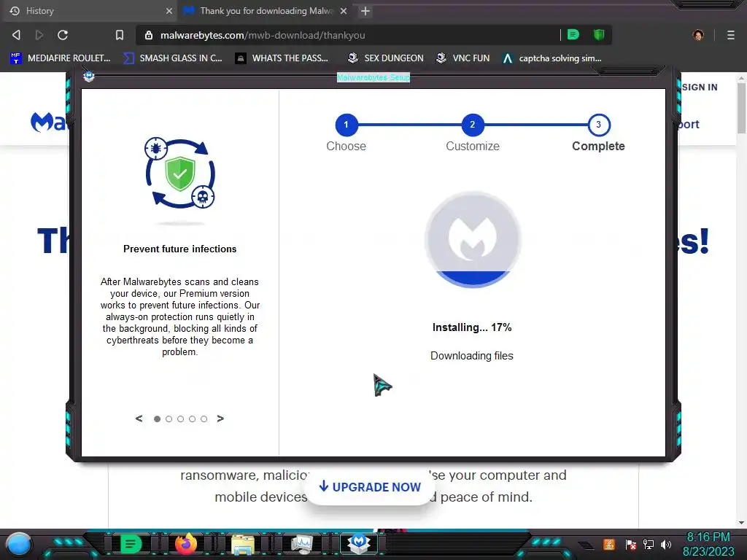Click the browser back arrow
Image resolution: width=747 pixels, height=560 pixels.
click(x=16, y=35)
